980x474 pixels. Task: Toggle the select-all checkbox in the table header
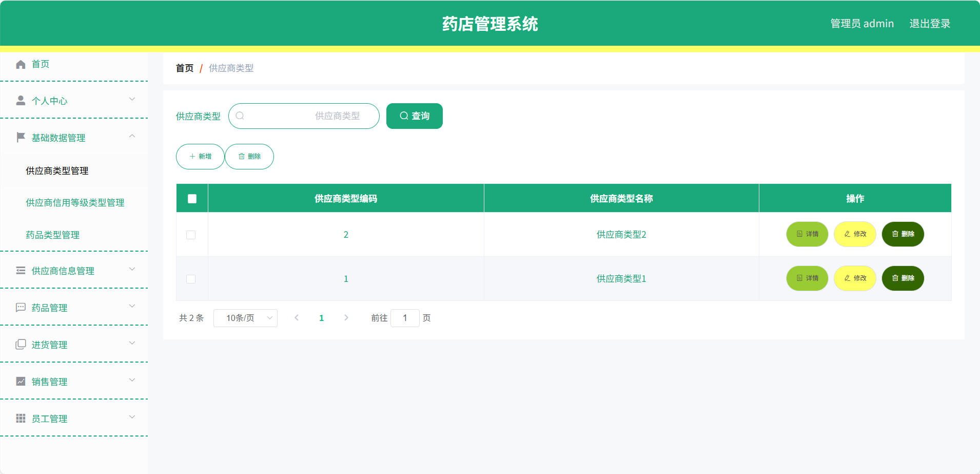coord(192,199)
